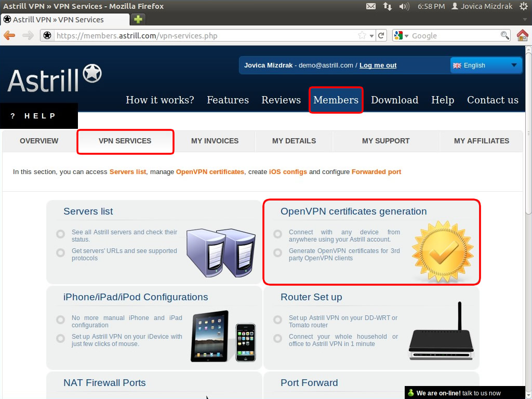This screenshot has width=532, height=399.
Task: Open the orange Servers list link
Action: coord(128,171)
